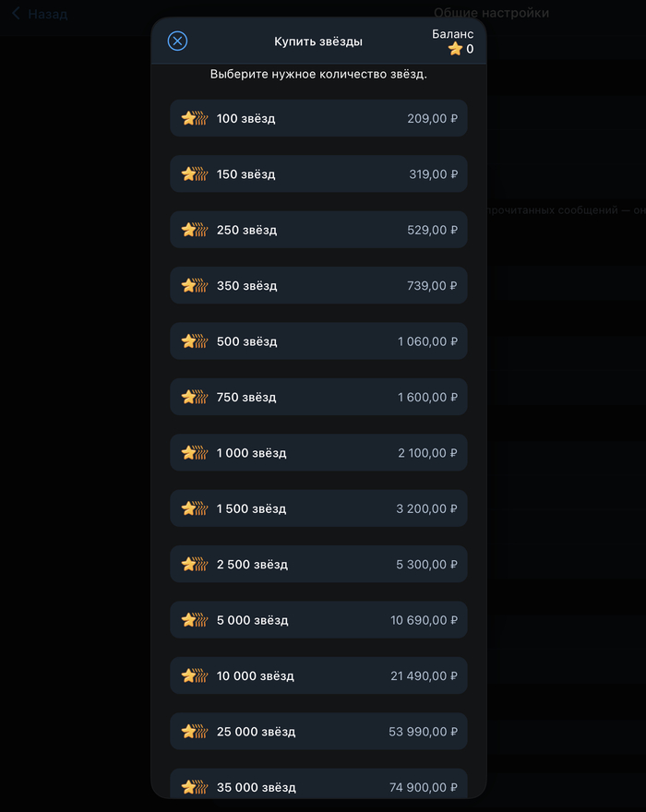Select the 150 звёзд package

318,174
